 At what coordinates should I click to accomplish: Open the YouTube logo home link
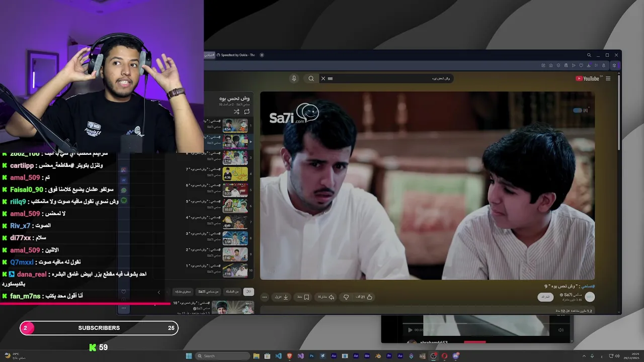(588, 78)
